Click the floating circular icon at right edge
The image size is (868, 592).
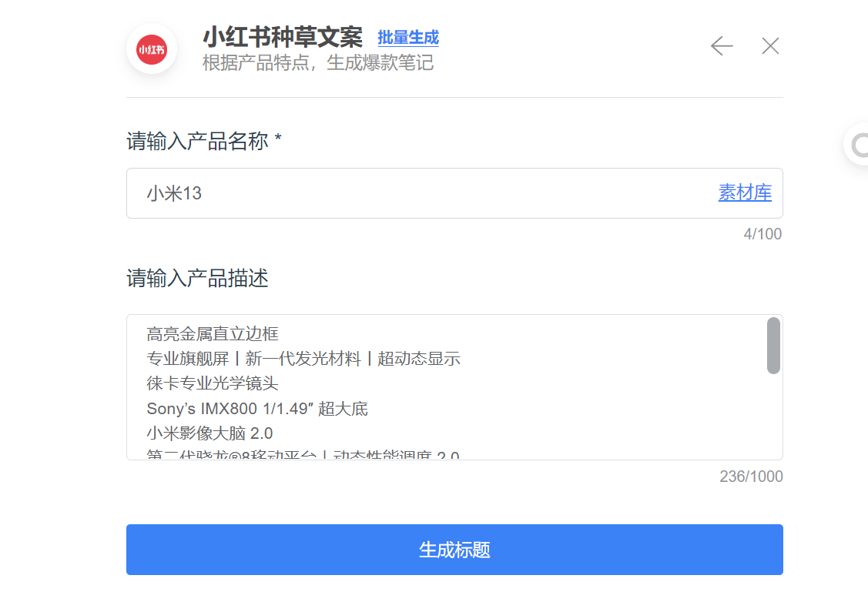click(x=858, y=144)
